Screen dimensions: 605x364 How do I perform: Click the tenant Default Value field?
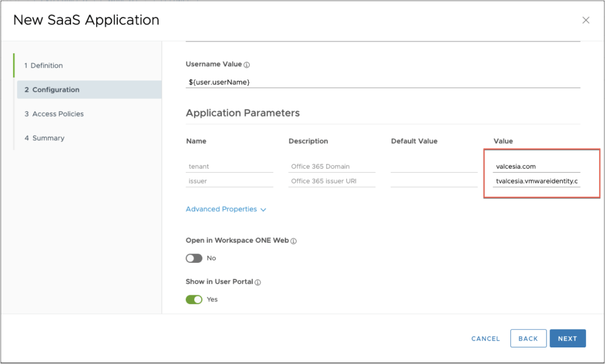point(434,166)
